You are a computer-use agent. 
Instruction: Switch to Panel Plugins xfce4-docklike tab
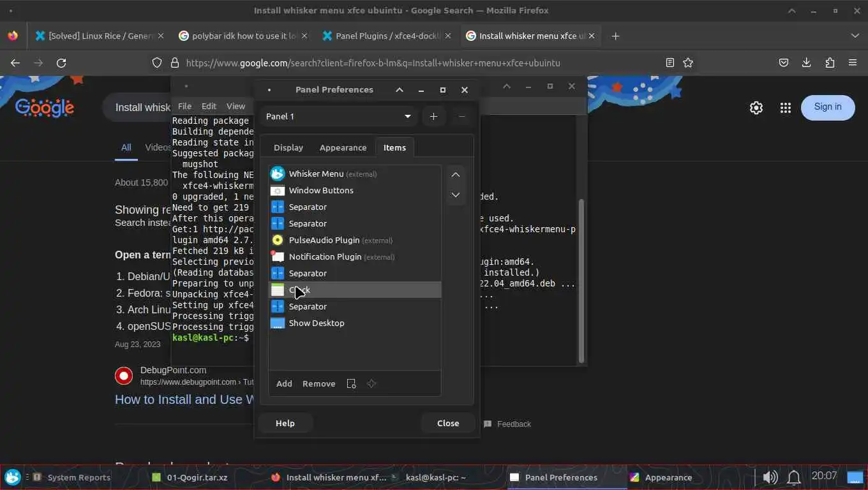tap(387, 36)
